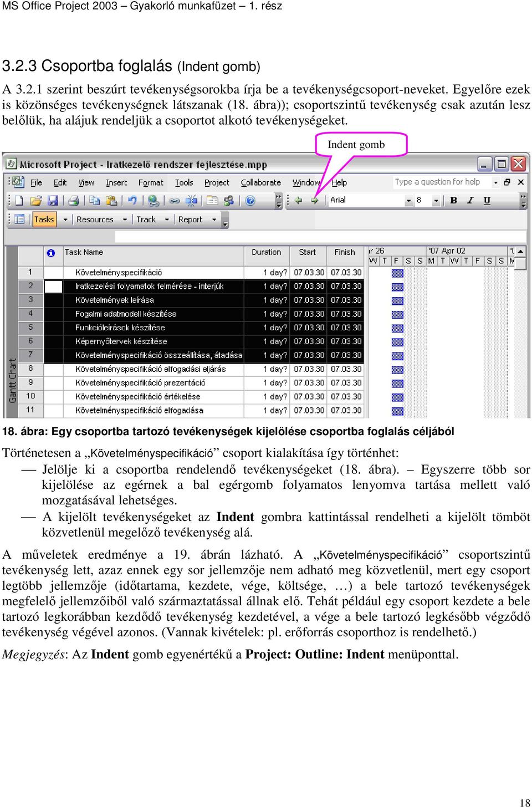
Task: Click the Project Guide toggle icon
Action: [19, 219]
